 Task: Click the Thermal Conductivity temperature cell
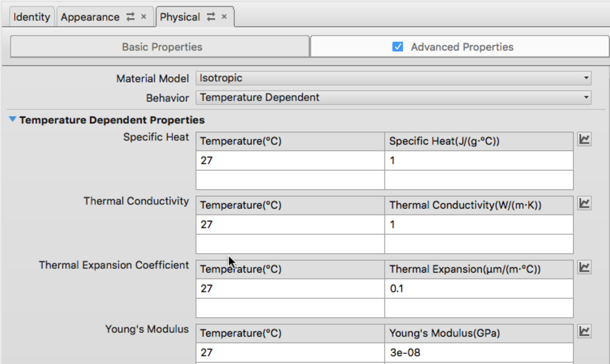click(x=290, y=224)
